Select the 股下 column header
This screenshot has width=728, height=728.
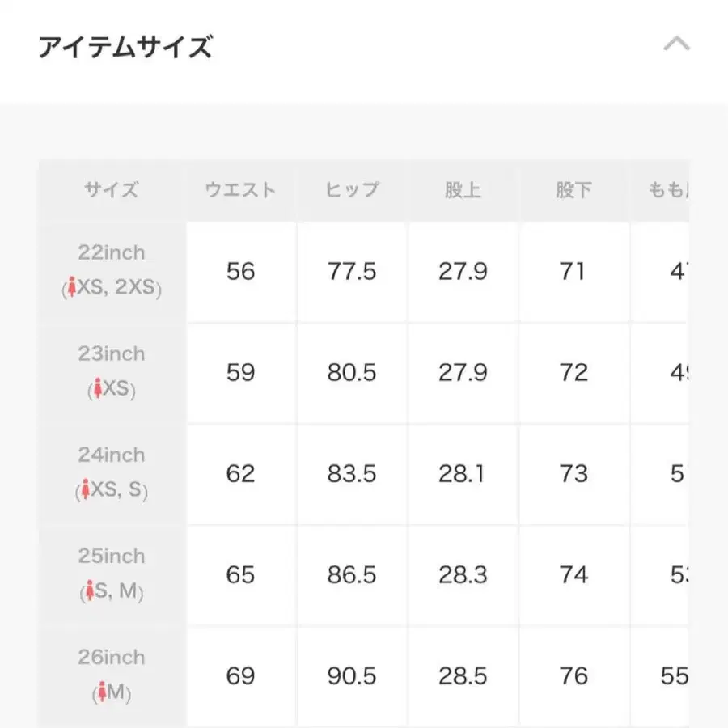pos(574,191)
